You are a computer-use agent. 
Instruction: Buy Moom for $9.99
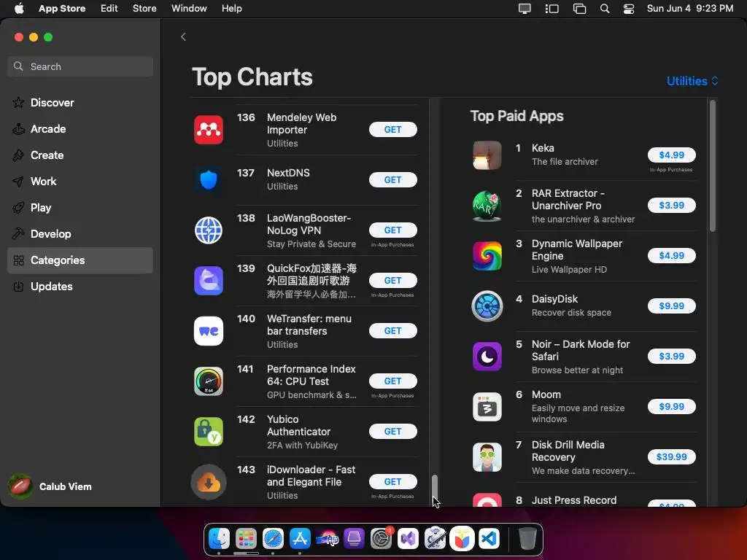tap(671, 406)
